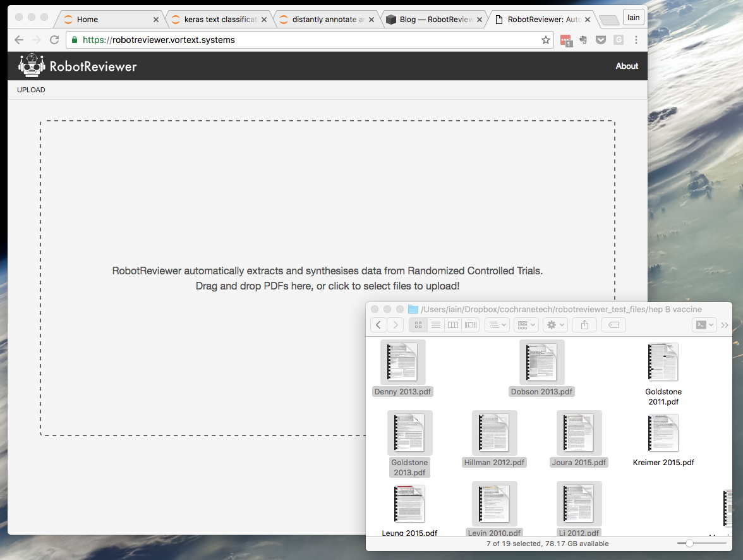743x560 pixels.
Task: Switch to distantly annotate tab
Action: click(326, 20)
